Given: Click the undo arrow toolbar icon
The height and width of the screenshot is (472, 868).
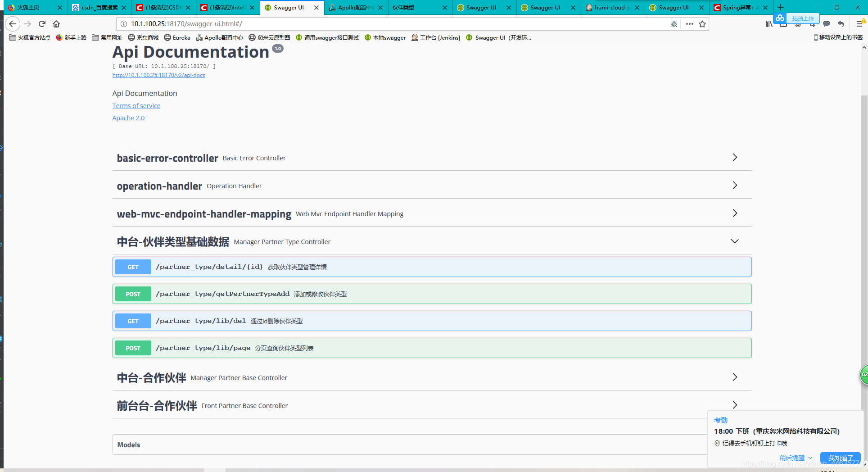Looking at the screenshot, I should pos(841,24).
